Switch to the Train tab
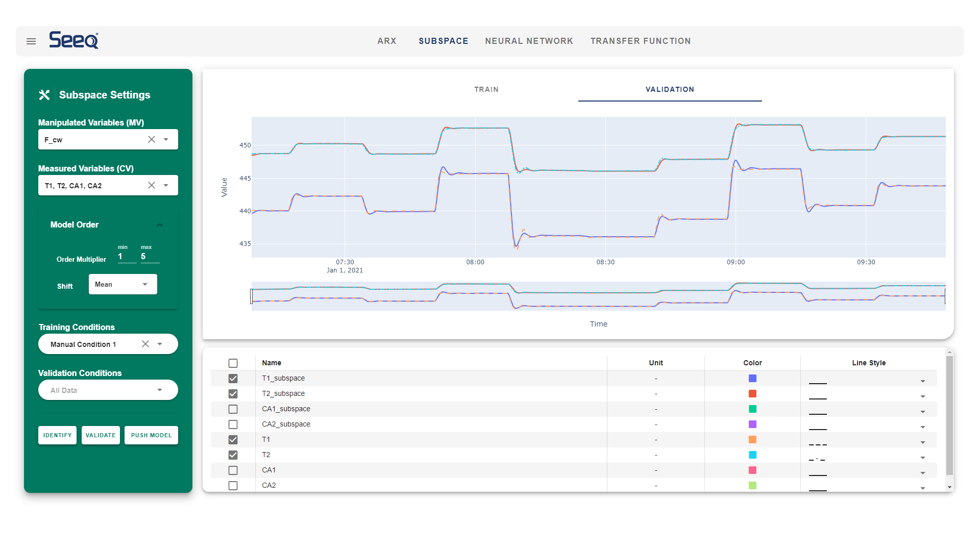This screenshot has height=551, width=980. tap(486, 89)
